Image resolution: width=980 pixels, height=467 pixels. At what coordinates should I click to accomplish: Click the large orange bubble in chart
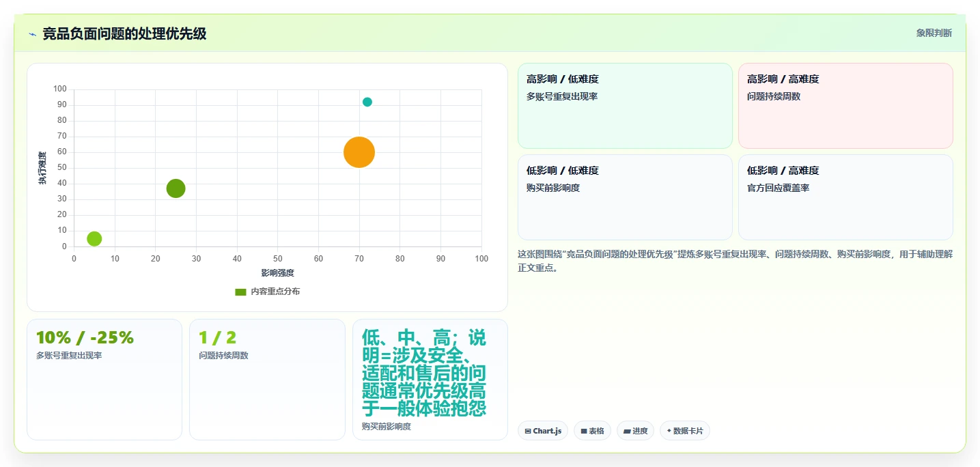click(359, 152)
